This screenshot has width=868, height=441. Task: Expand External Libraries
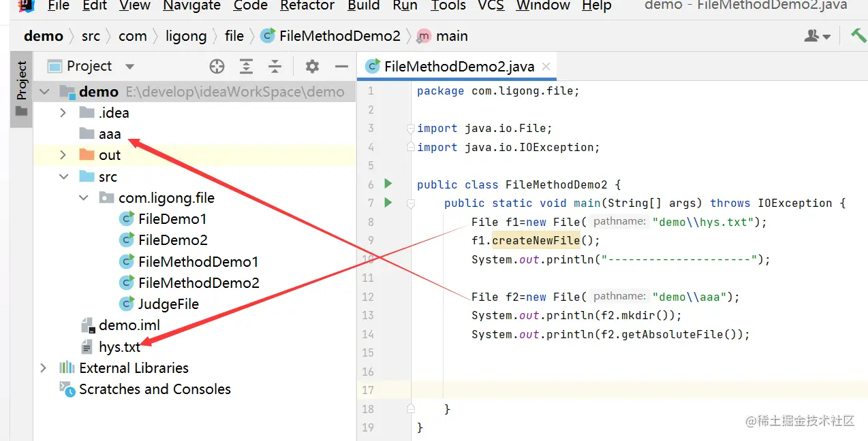(44, 368)
